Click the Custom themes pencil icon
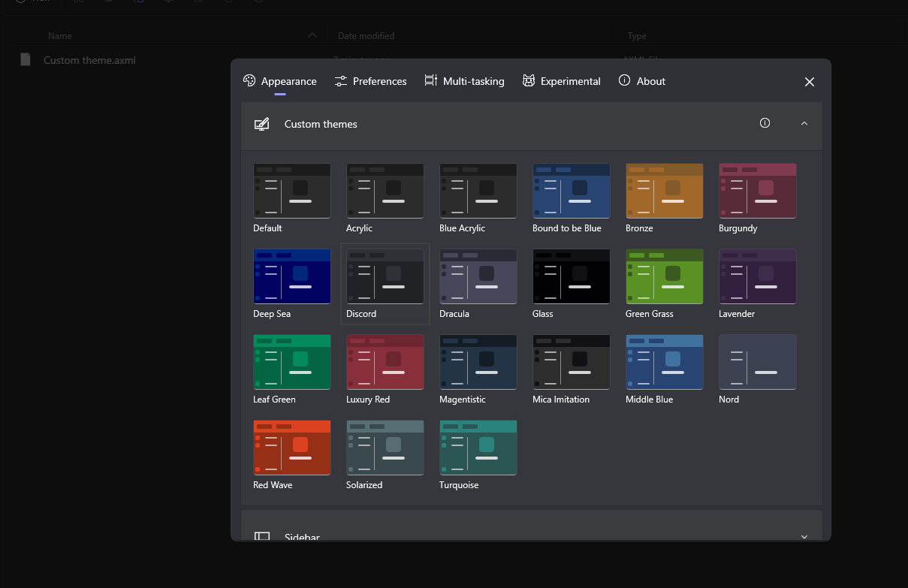The width and height of the screenshot is (908, 588). (x=261, y=122)
